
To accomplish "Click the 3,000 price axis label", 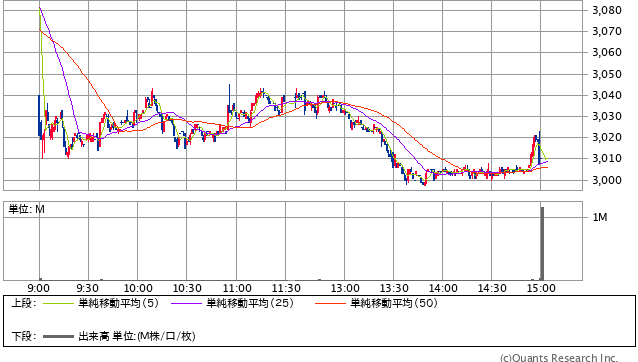I will (x=607, y=180).
